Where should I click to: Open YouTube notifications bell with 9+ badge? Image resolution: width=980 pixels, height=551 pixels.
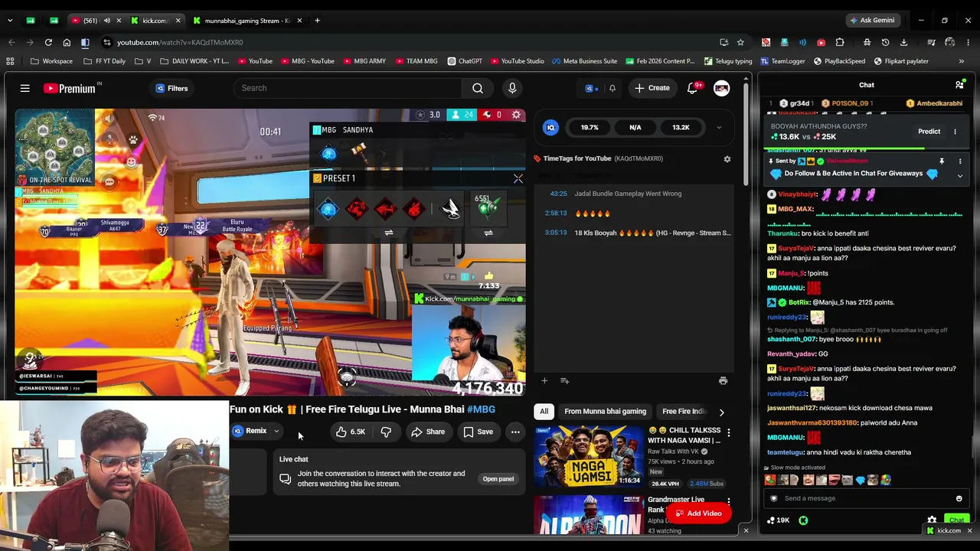(x=693, y=88)
